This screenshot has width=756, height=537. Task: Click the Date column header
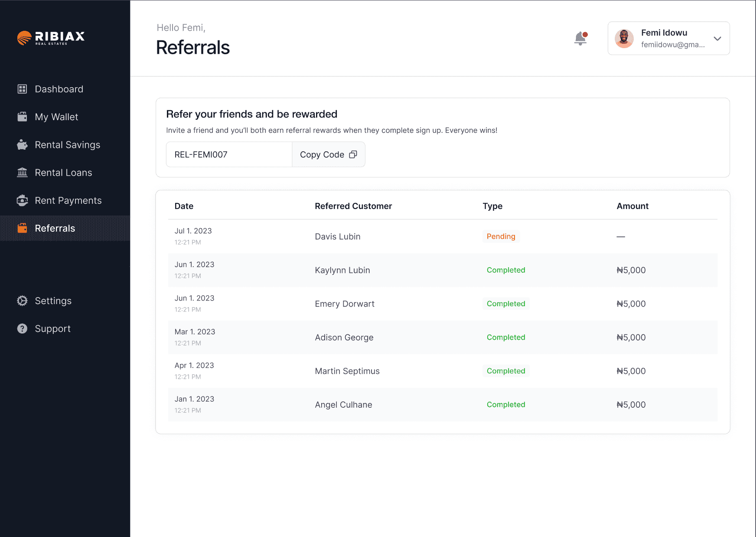click(184, 206)
